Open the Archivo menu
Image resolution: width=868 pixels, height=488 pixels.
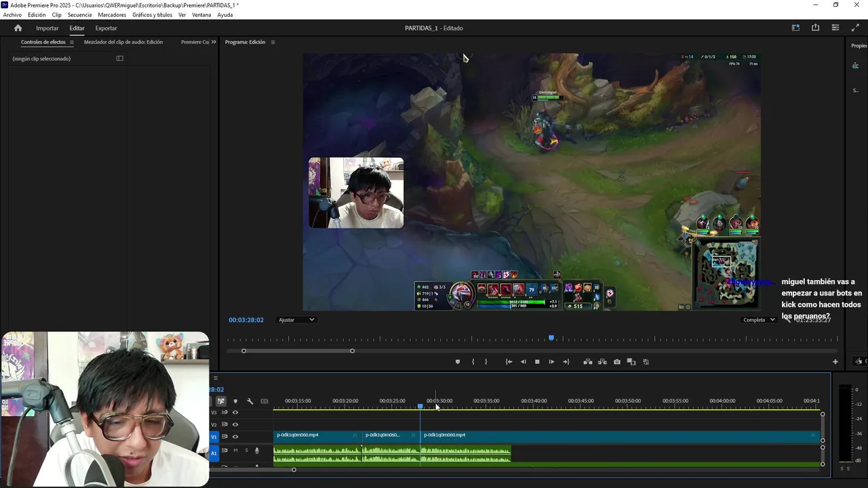pos(12,15)
